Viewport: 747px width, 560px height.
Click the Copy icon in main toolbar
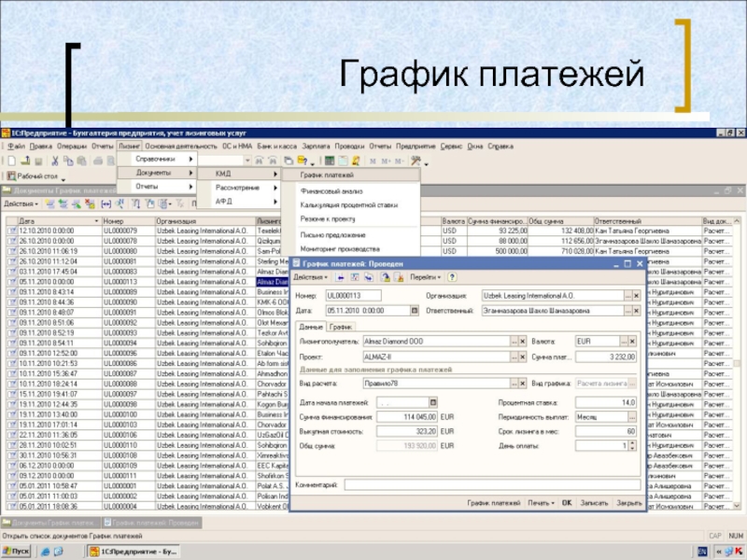click(x=68, y=161)
